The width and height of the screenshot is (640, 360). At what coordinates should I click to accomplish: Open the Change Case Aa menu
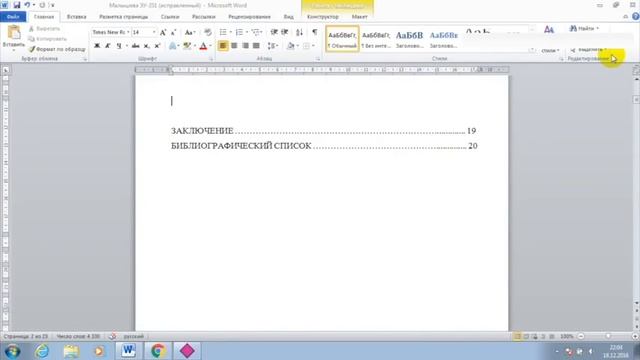[x=189, y=32]
